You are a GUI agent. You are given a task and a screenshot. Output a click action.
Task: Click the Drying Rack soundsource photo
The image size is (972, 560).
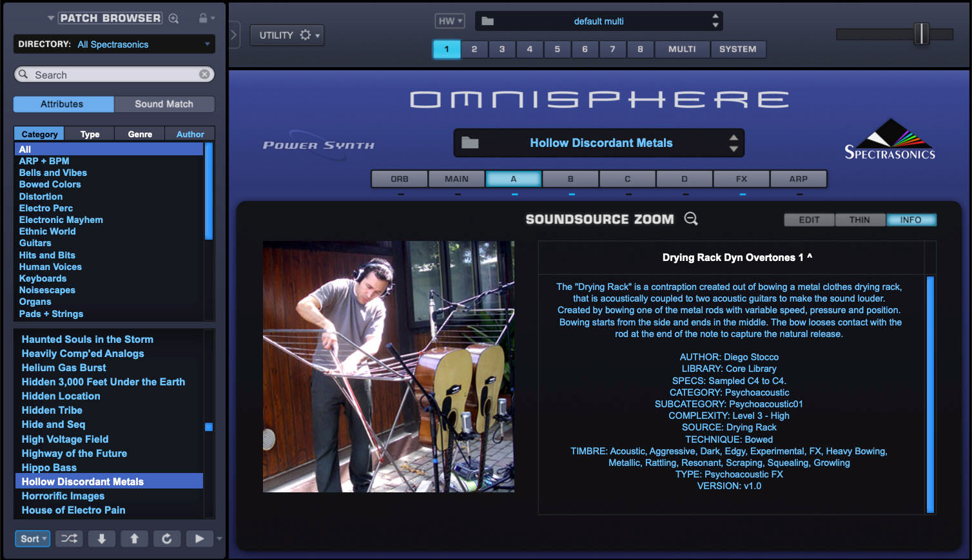(389, 367)
